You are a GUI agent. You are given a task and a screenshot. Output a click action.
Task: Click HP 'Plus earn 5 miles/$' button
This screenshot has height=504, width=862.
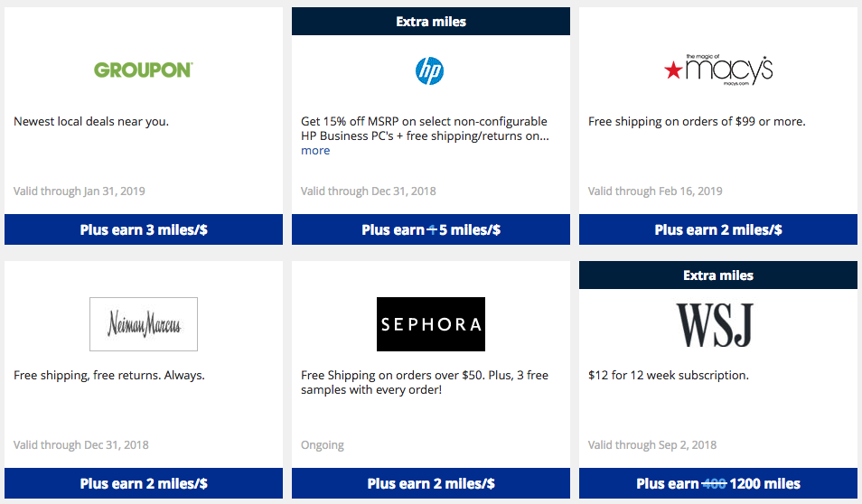pyautogui.click(x=431, y=229)
